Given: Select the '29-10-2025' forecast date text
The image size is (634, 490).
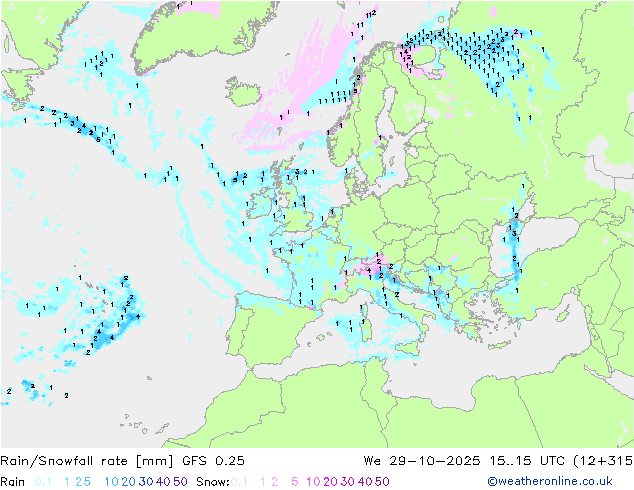Looking at the screenshot, I should (x=435, y=461).
